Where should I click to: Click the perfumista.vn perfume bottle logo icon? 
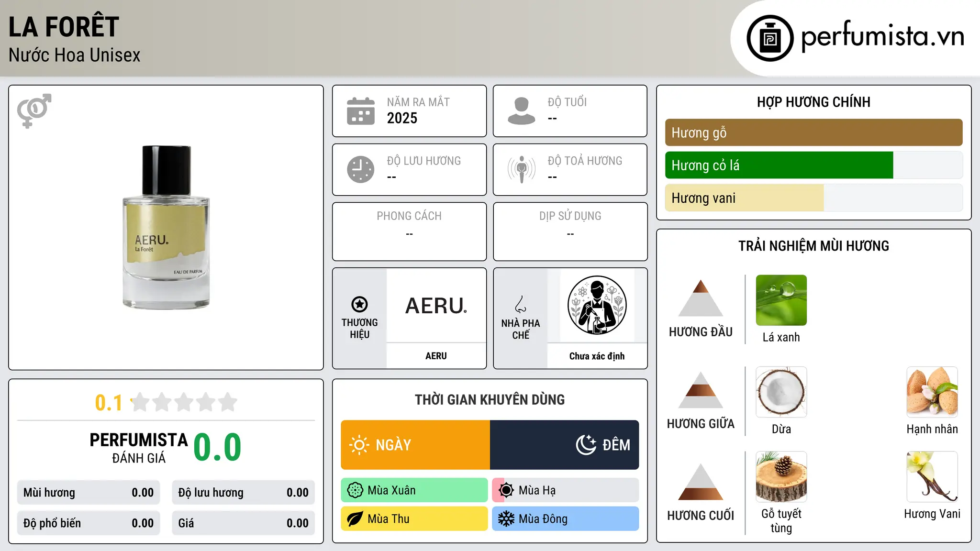click(770, 38)
